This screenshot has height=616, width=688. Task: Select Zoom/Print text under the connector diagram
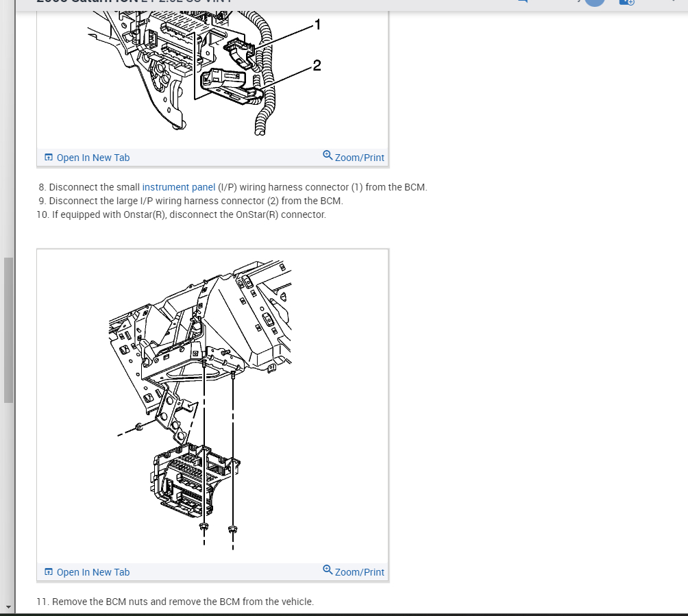coord(360,158)
